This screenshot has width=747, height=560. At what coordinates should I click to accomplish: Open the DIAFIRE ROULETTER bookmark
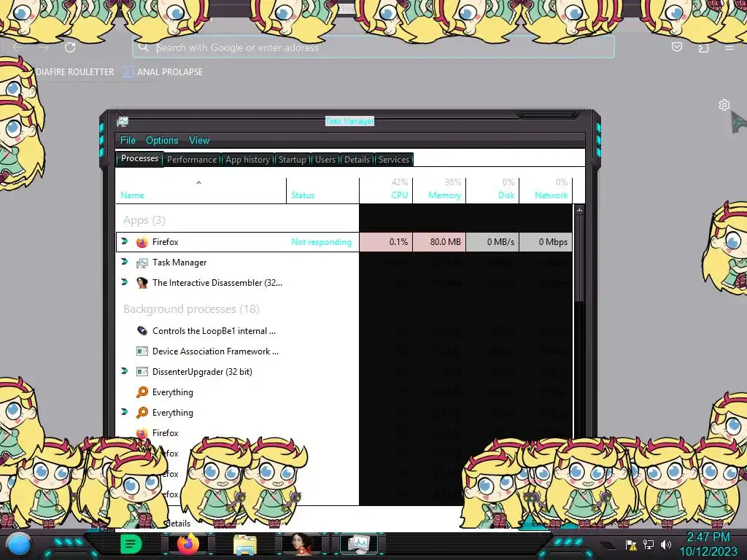tap(75, 72)
